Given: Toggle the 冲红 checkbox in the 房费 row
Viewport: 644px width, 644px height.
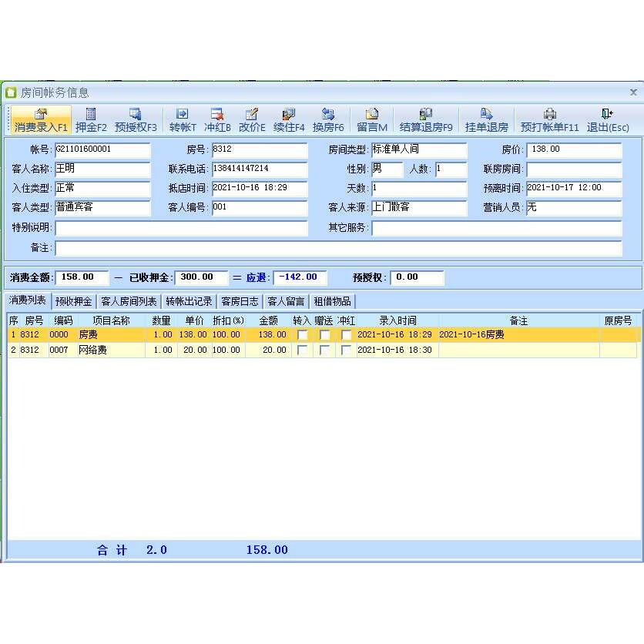Looking at the screenshot, I should 346,335.
